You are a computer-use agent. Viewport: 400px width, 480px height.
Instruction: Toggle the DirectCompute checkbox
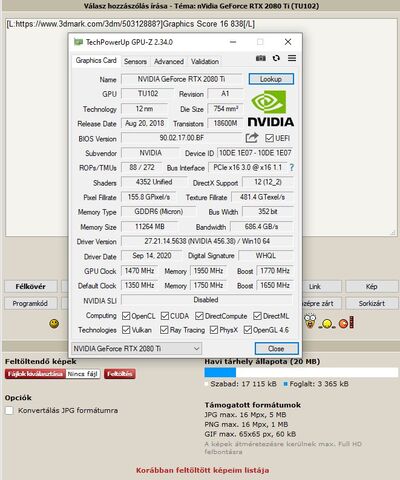199,316
